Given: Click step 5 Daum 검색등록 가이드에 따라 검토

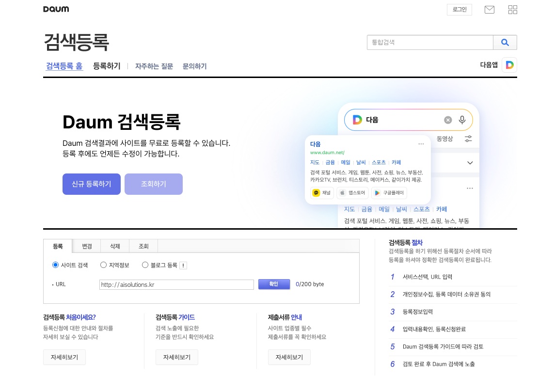Looking at the screenshot, I should click(x=443, y=347).
